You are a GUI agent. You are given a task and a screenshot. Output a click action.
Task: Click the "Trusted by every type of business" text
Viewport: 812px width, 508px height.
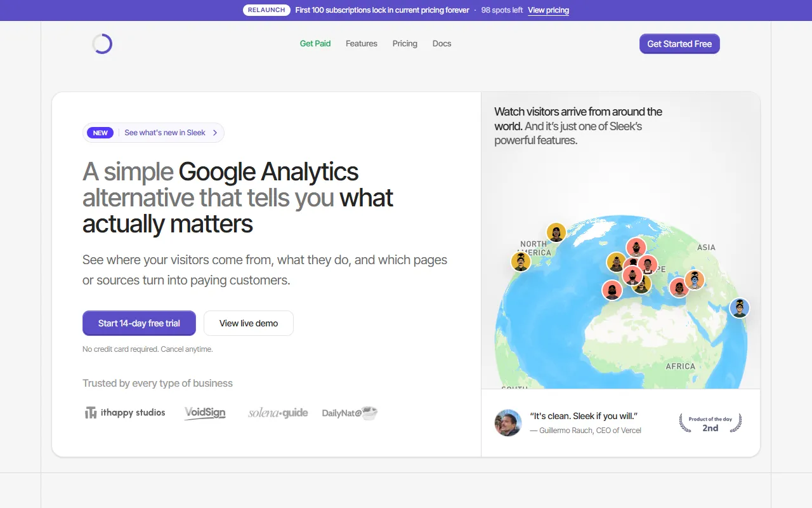coord(157,384)
